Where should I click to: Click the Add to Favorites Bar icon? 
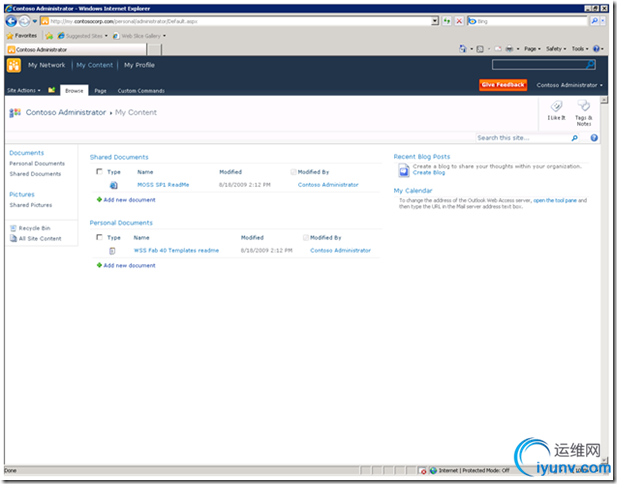coord(49,36)
